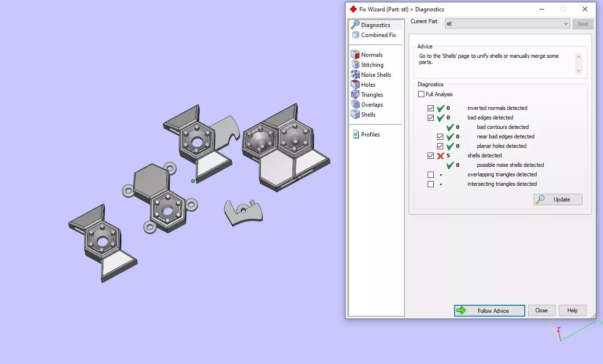
Task: Click the Next part button
Action: pyautogui.click(x=583, y=24)
